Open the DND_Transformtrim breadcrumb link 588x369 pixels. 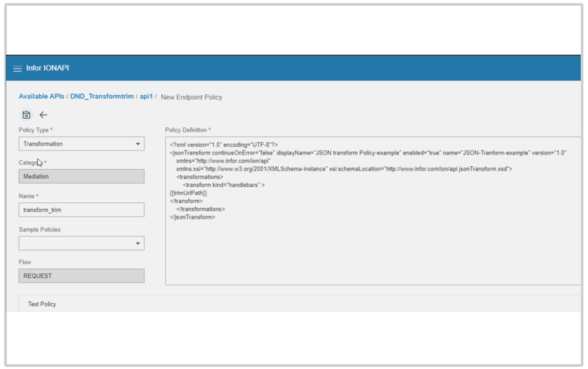(x=101, y=96)
